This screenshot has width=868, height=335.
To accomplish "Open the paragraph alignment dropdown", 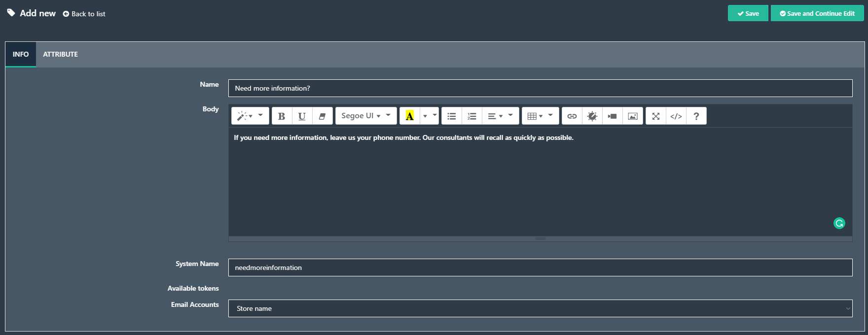I will (x=500, y=116).
